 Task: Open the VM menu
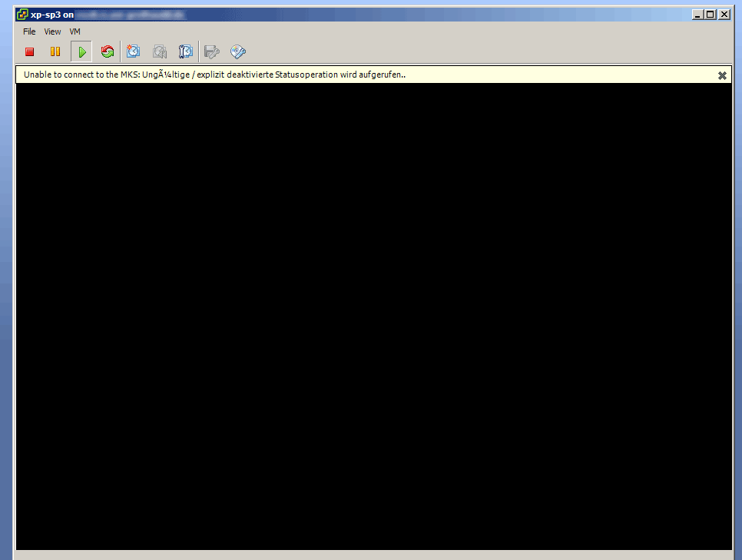pos(75,31)
